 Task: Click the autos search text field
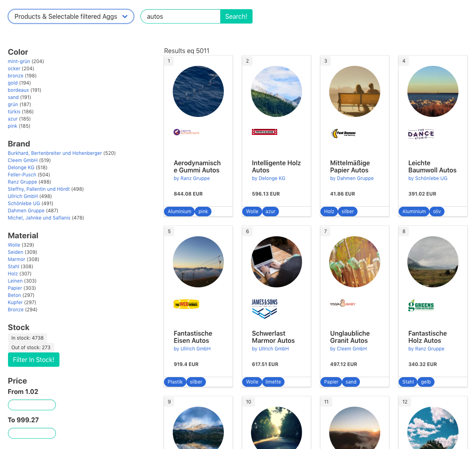click(180, 16)
